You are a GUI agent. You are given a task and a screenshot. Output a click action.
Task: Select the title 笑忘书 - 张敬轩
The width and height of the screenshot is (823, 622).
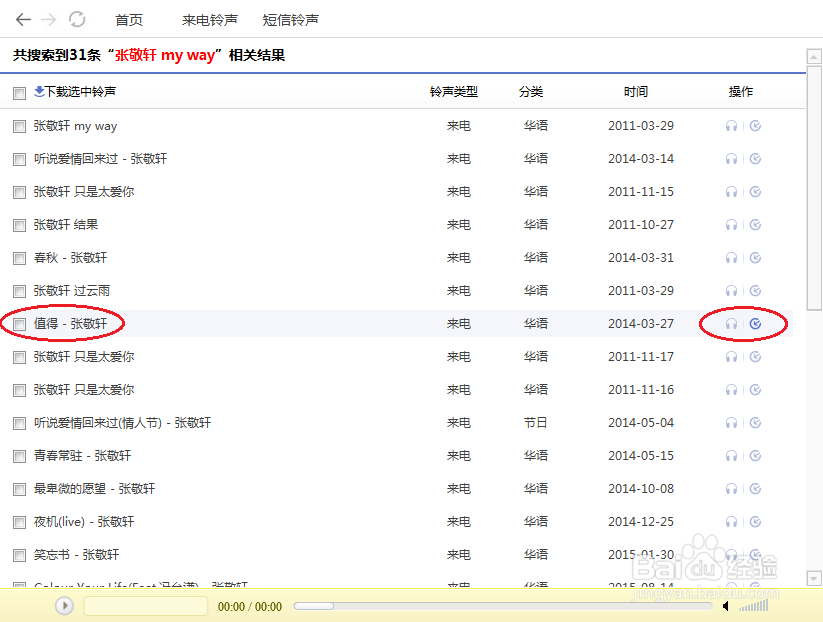pyautogui.click(x=77, y=555)
